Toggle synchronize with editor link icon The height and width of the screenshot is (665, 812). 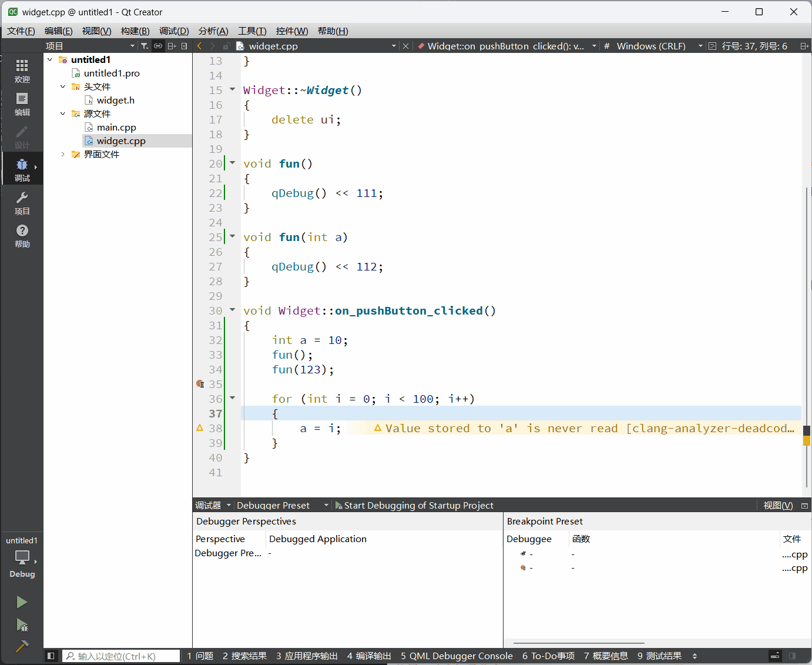(x=158, y=46)
